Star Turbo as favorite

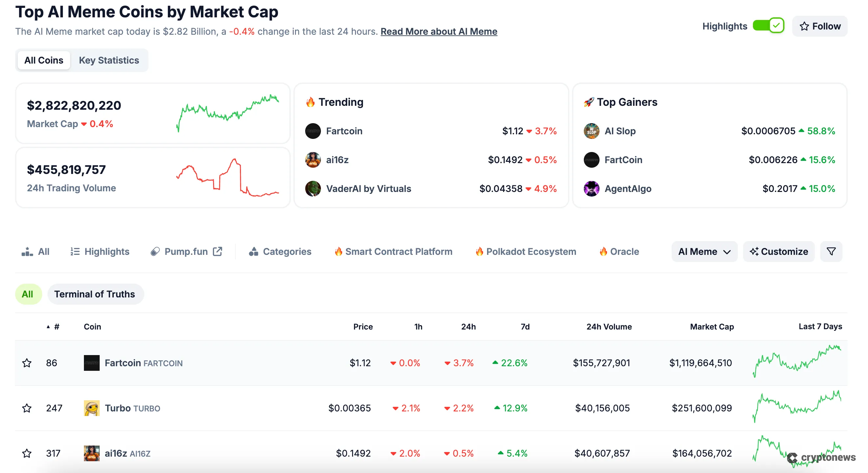[x=27, y=408]
